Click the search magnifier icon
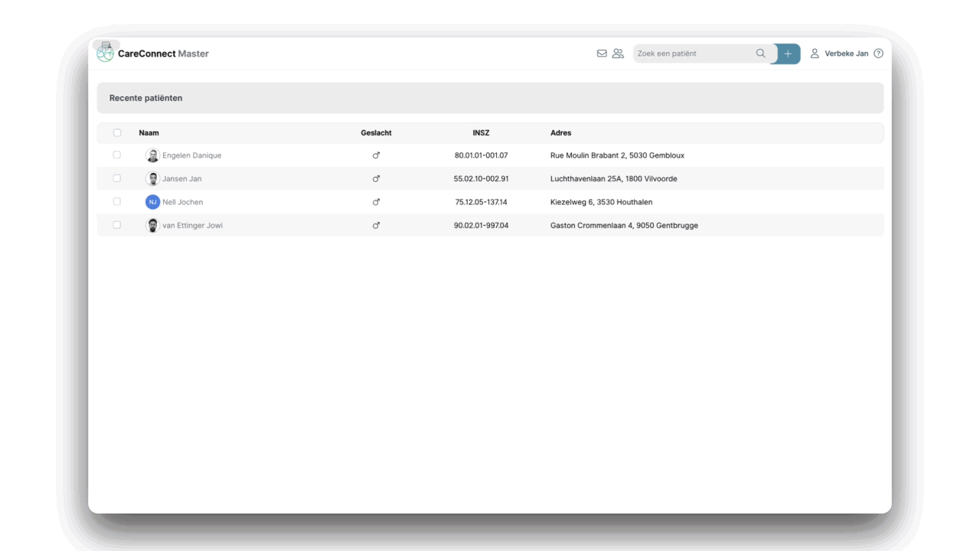980x551 pixels. [760, 53]
